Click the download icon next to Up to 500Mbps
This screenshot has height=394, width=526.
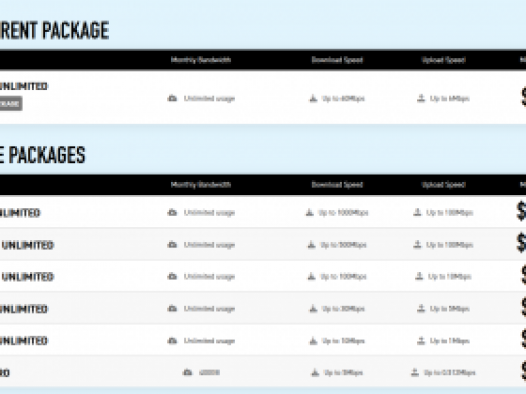coord(311,245)
